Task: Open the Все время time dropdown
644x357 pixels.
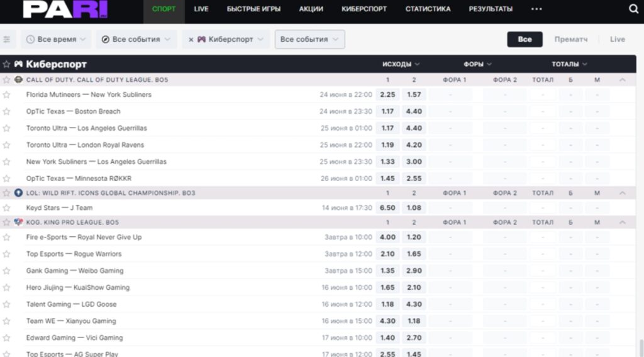Action: coord(56,40)
